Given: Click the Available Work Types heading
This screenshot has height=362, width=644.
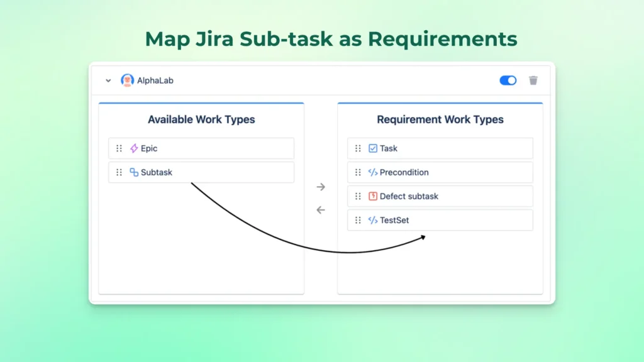Looking at the screenshot, I should click(x=201, y=119).
